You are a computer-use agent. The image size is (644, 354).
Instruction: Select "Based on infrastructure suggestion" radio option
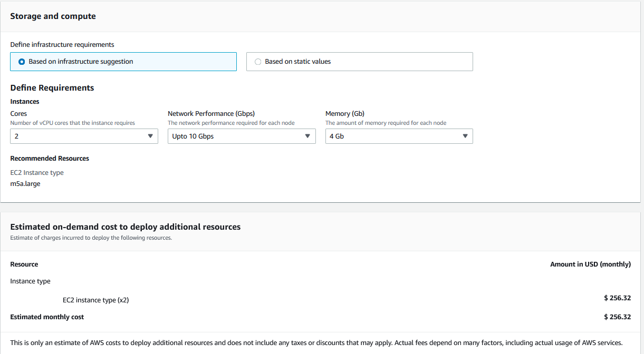tap(22, 62)
